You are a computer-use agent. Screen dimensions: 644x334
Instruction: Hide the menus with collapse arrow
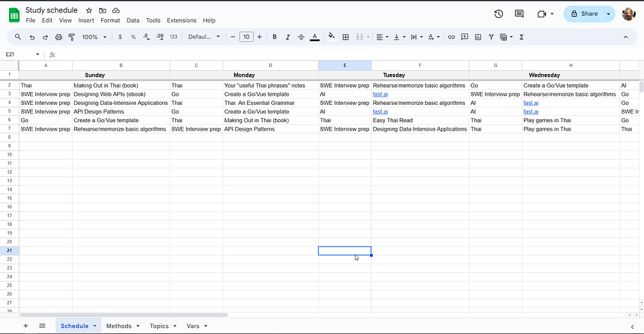point(625,37)
